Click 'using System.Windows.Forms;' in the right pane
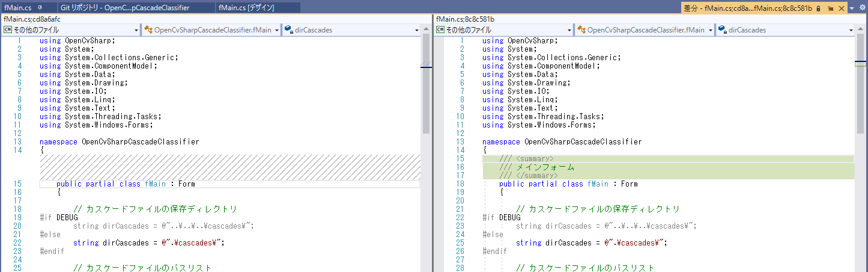The image size is (868, 272). click(539, 125)
